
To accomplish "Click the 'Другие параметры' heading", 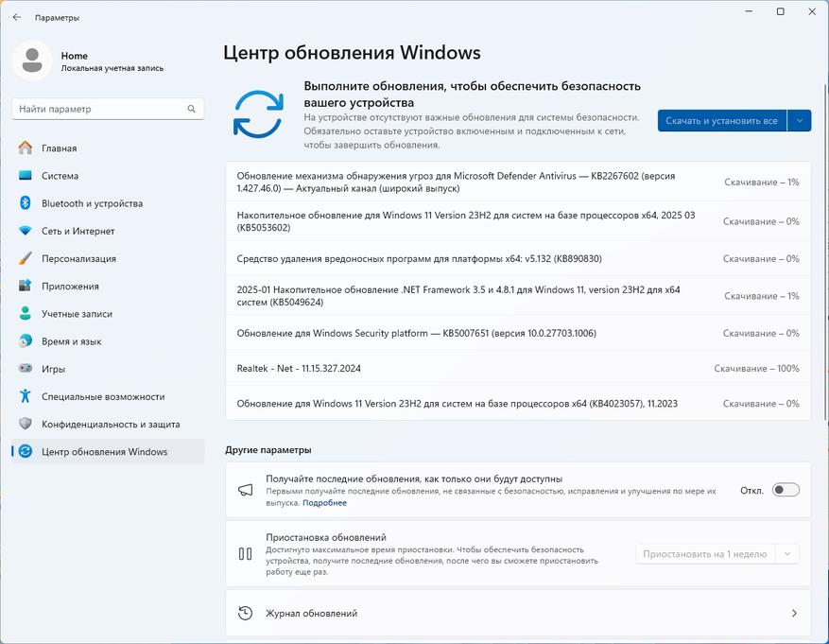I will 268,450.
